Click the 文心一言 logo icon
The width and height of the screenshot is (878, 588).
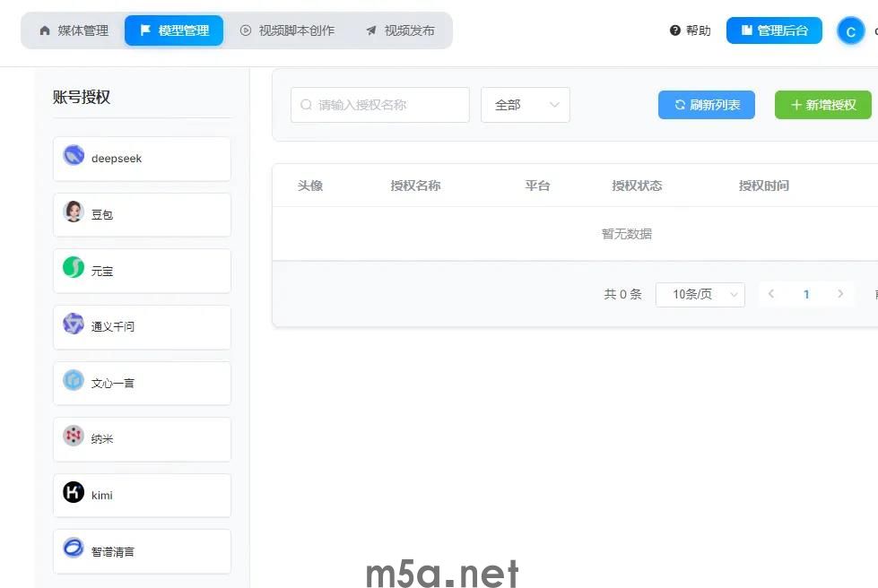74,380
